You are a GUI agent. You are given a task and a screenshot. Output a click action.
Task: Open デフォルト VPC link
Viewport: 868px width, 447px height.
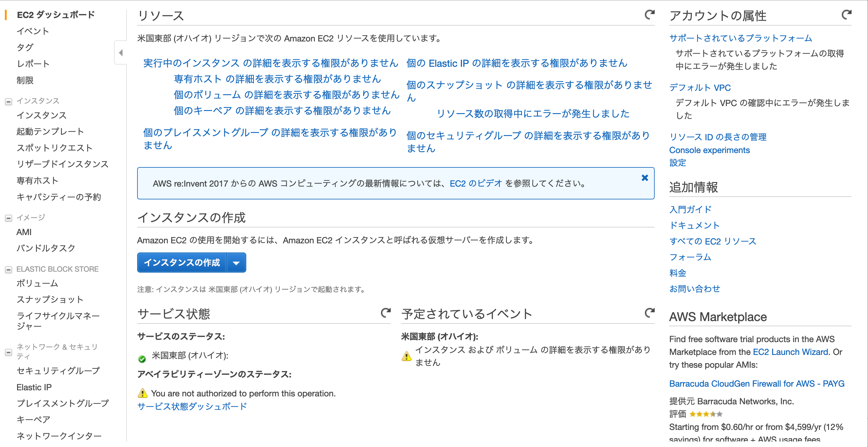coord(700,88)
